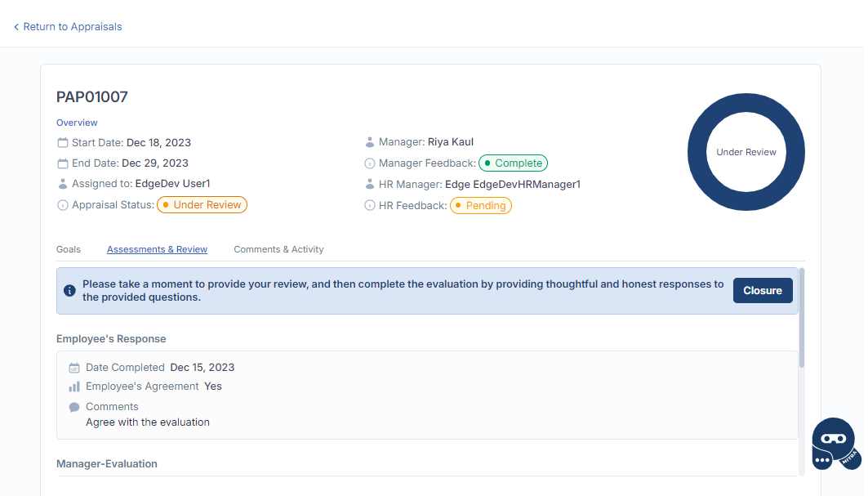This screenshot has height=496, width=868.
Task: Open the chatbot robot assistant icon
Action: click(x=835, y=445)
